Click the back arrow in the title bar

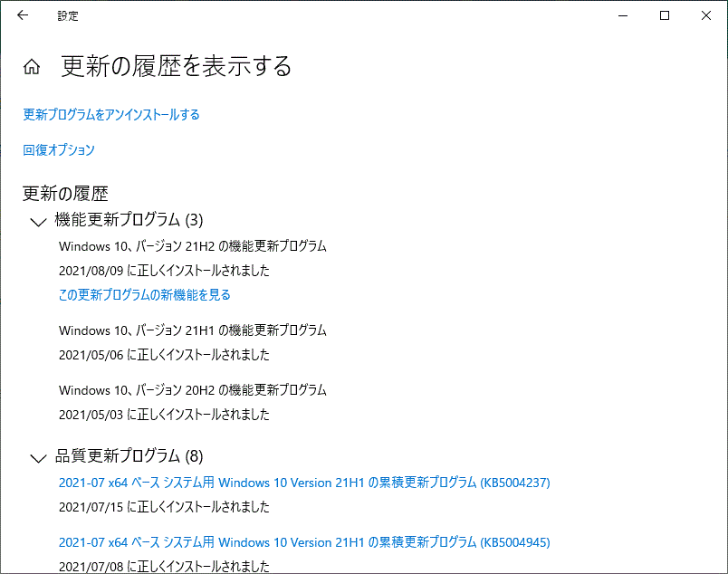[x=23, y=15]
